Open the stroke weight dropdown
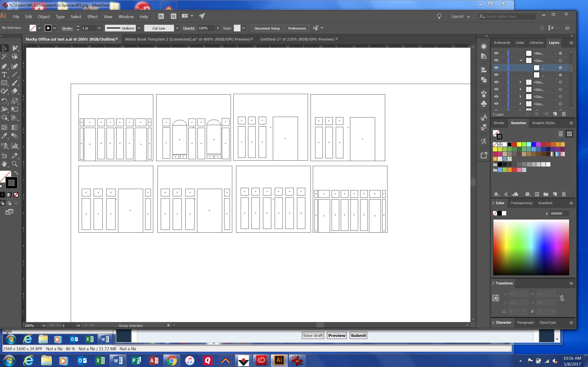The image size is (588, 367). [99, 28]
